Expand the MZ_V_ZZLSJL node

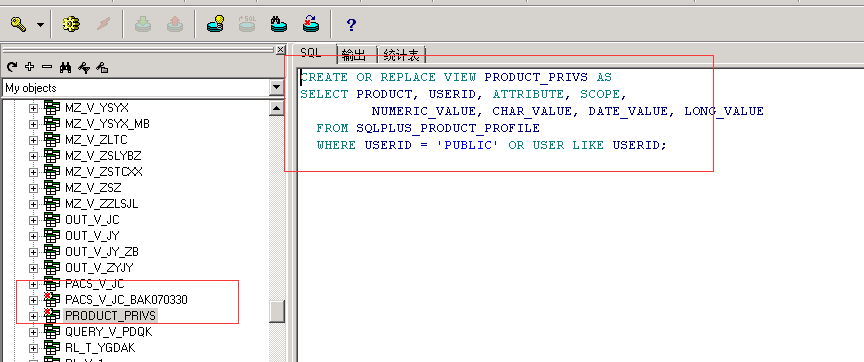[34, 204]
